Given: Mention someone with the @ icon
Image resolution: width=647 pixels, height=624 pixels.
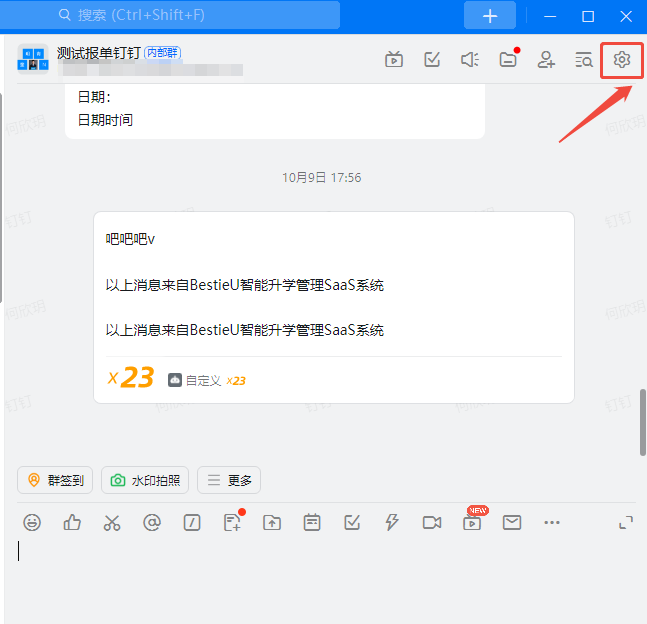Looking at the screenshot, I should pos(151,522).
